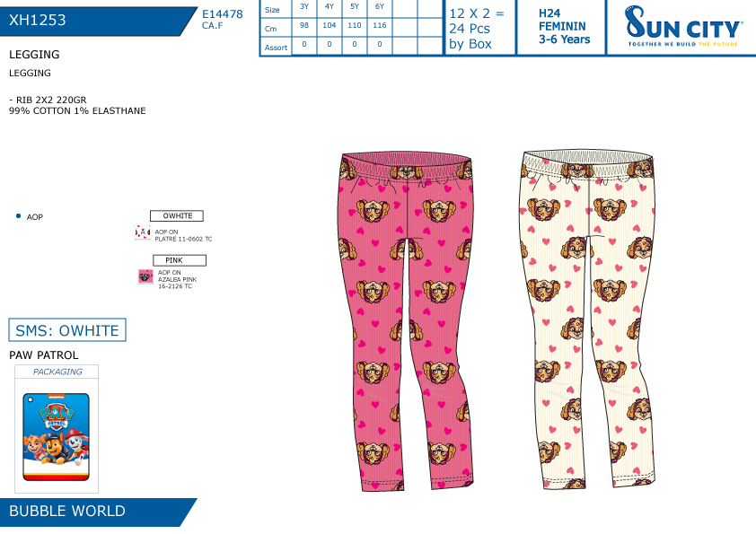Click the BUBBLE WORLD footer banner

click(94, 512)
